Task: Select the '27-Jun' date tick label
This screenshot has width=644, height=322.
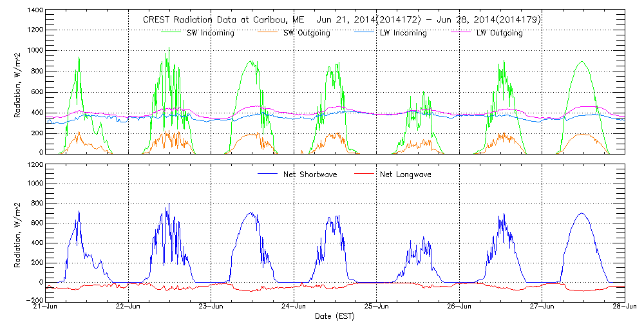Action: [542, 307]
